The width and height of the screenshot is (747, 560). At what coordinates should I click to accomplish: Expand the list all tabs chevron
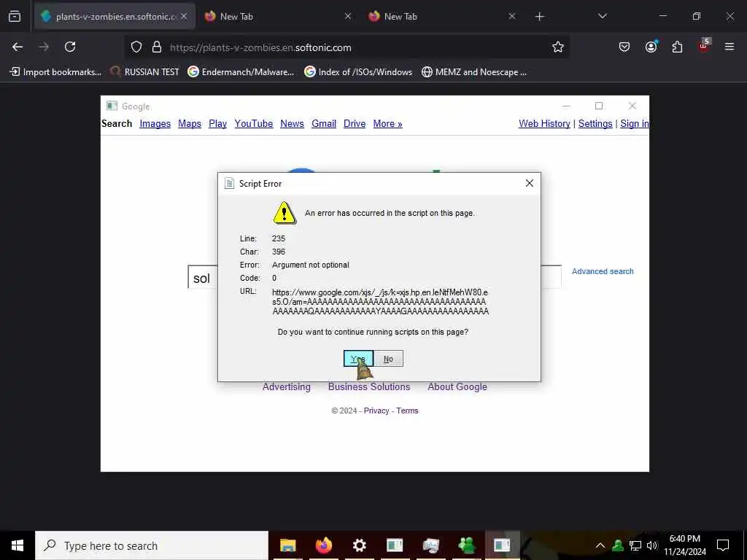click(x=602, y=17)
